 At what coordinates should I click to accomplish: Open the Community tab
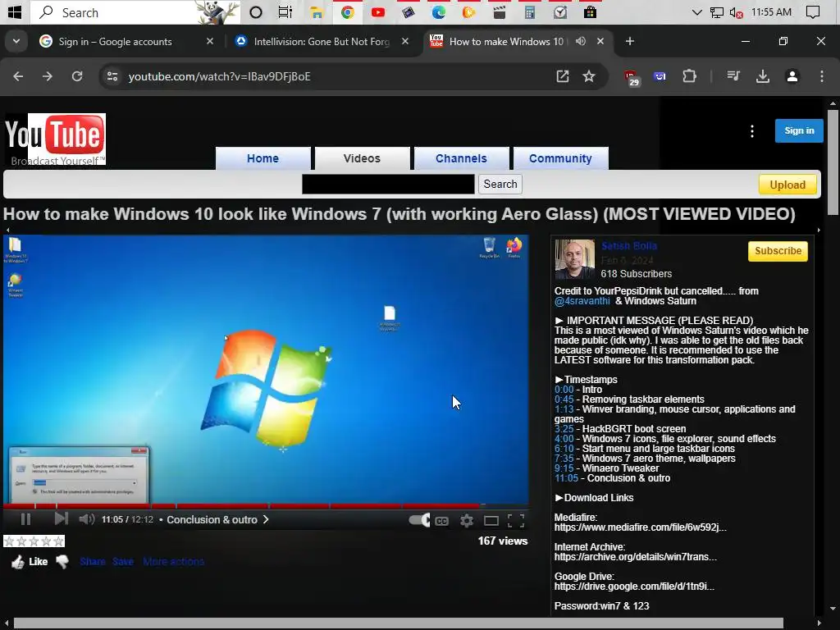[560, 158]
